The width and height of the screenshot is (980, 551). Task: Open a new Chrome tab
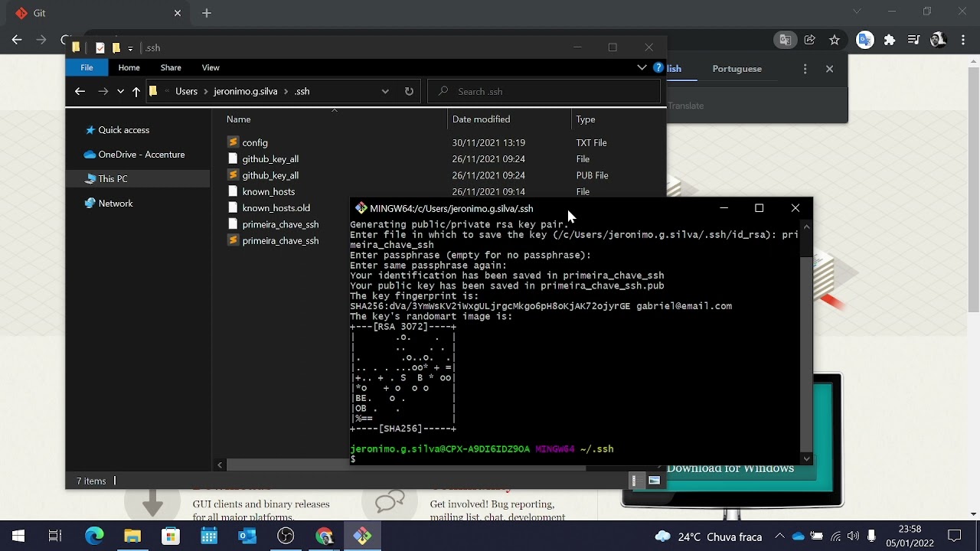pyautogui.click(x=207, y=13)
